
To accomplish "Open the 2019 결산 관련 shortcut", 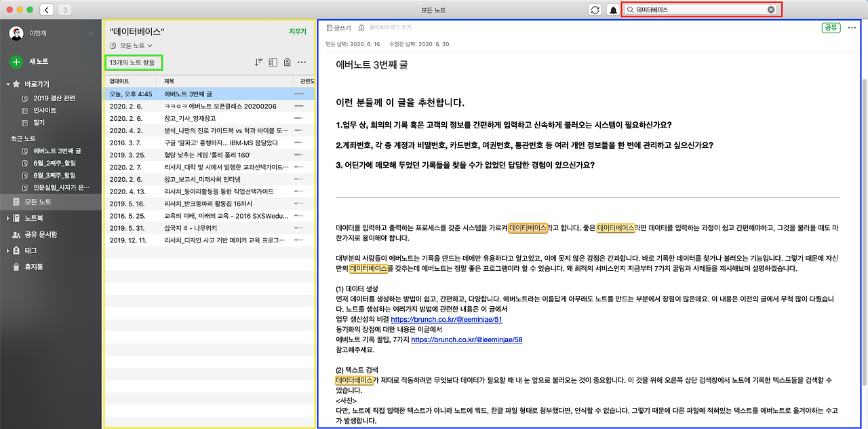I will (54, 98).
